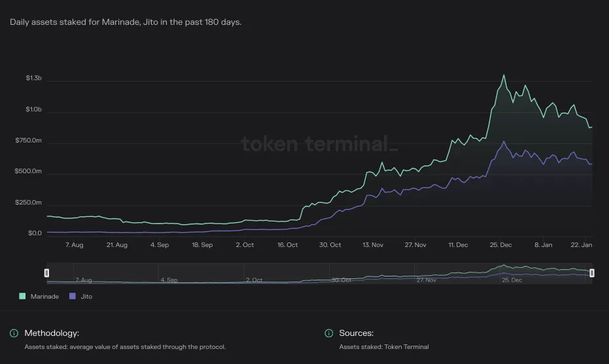Click 4. Sep in the navigator strip
The width and height of the screenshot is (609, 364).
169,280
